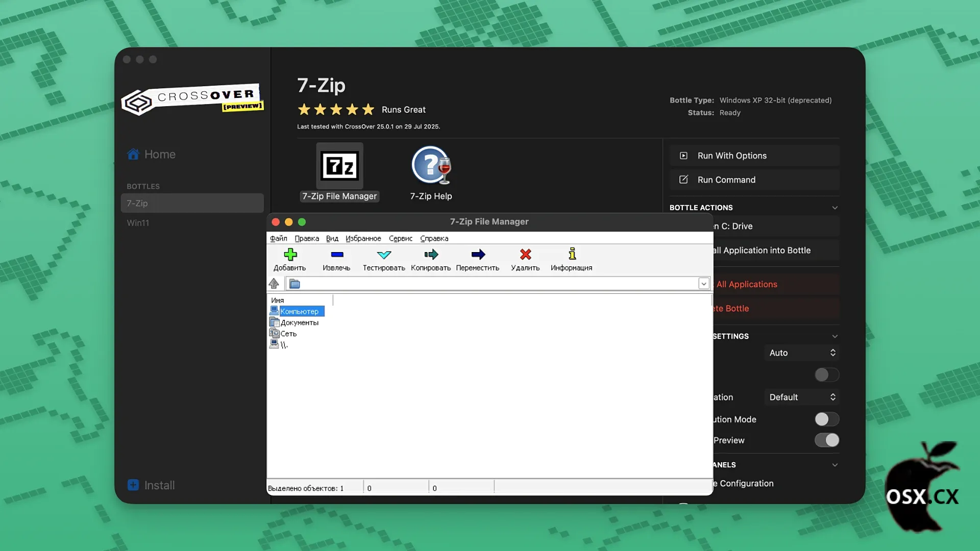Click the Удалить (Delete) toolbar icon
Screen dimensions: 980x551
click(x=525, y=254)
